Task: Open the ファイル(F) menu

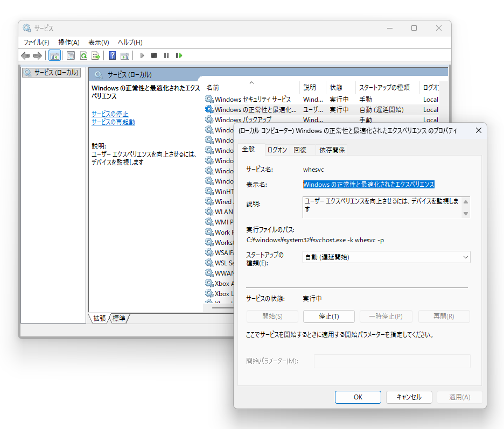Action: click(x=36, y=42)
